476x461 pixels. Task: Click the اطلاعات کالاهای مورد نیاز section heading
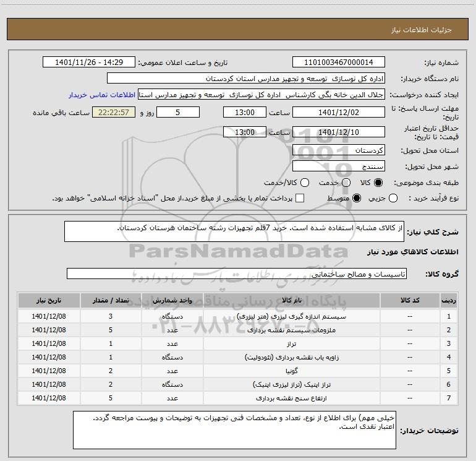(x=412, y=252)
